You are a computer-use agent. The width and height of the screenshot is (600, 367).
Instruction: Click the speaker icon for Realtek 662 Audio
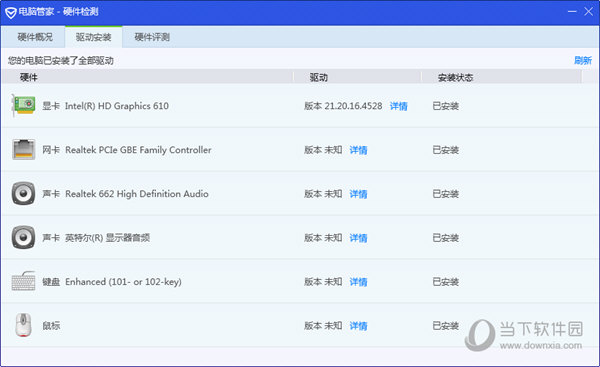click(x=23, y=193)
